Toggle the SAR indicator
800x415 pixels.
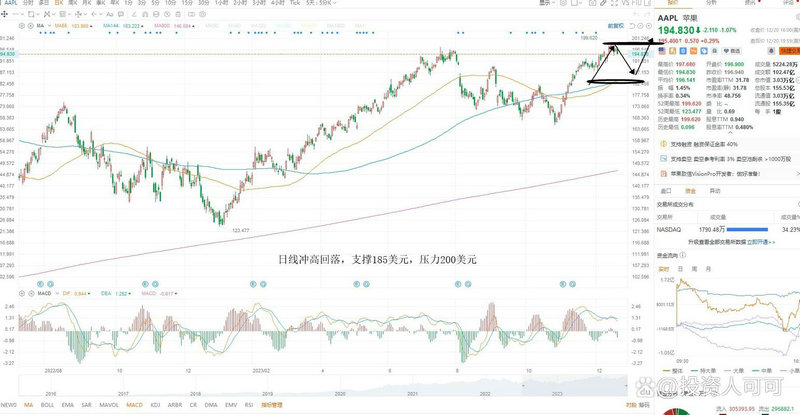point(86,405)
